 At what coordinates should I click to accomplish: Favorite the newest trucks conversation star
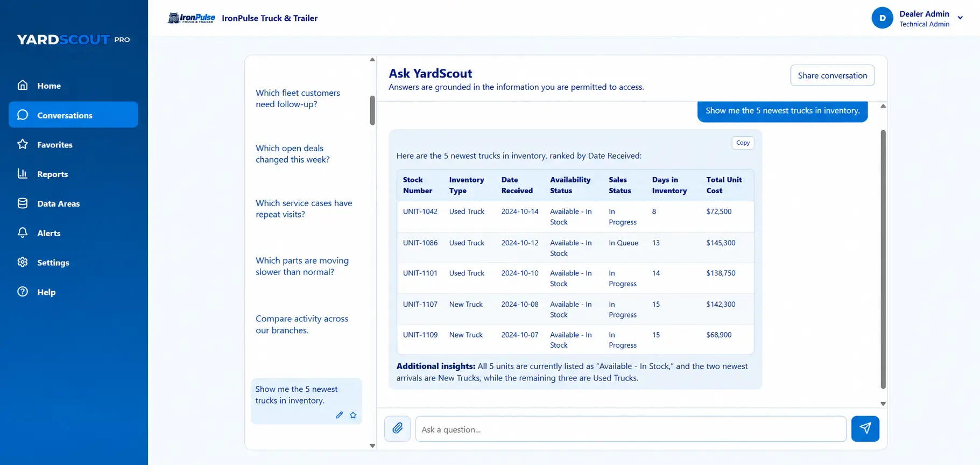click(353, 415)
